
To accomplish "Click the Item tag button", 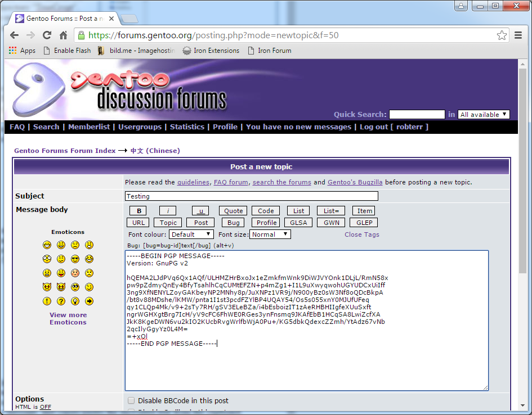I will 364,211.
